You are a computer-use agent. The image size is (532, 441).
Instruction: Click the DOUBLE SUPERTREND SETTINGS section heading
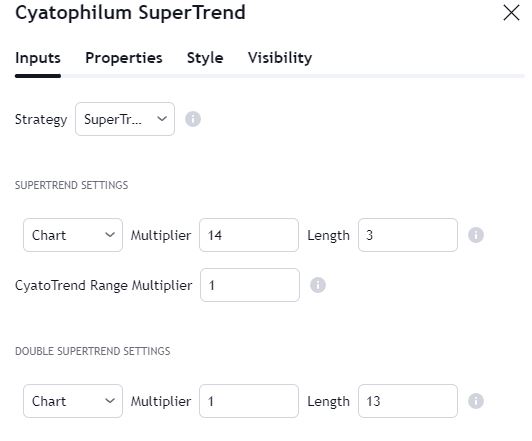tap(93, 351)
